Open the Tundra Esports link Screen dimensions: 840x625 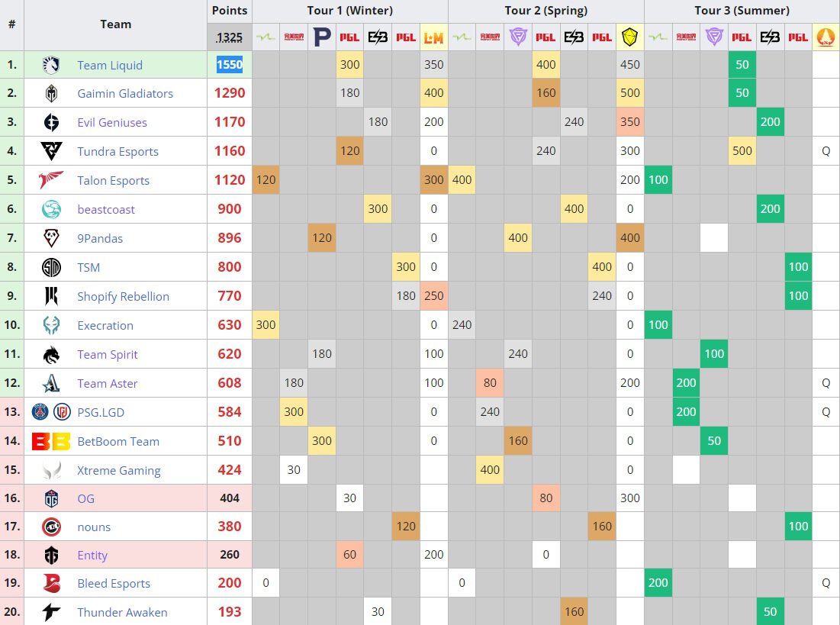(x=117, y=152)
